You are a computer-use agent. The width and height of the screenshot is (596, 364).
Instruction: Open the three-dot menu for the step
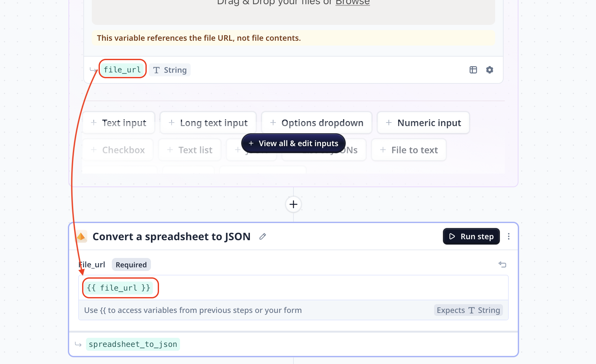click(x=509, y=236)
